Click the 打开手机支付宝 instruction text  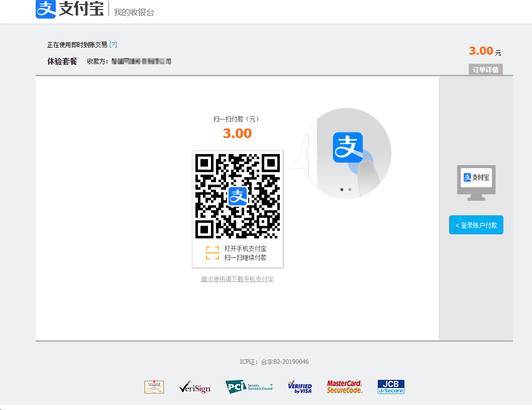click(245, 248)
